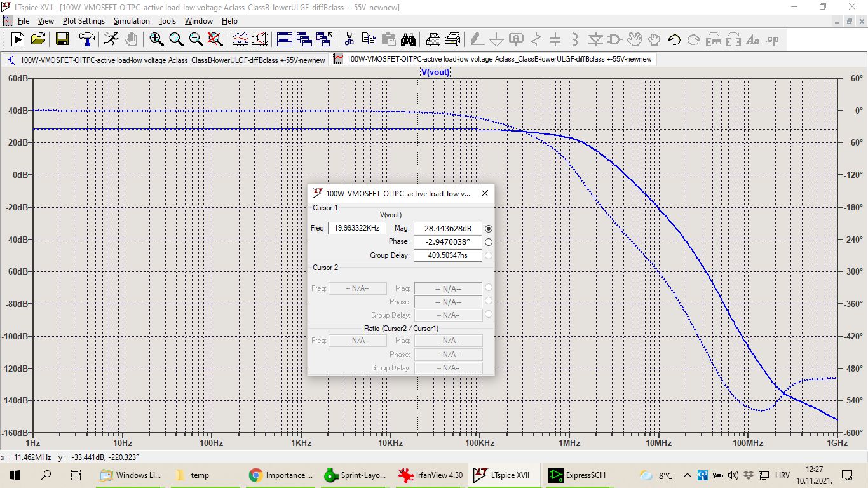
Task: Click the Cursor 1 Phase value field
Action: click(x=448, y=242)
